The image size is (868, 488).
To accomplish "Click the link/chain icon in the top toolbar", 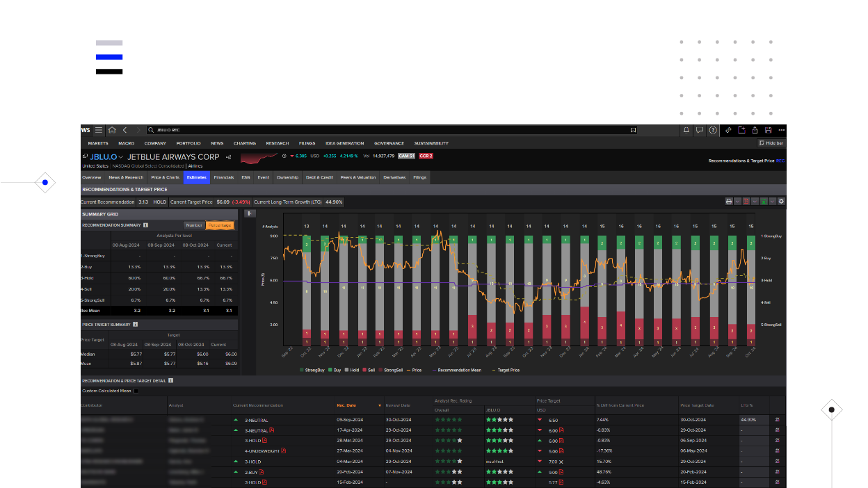I will tap(728, 131).
